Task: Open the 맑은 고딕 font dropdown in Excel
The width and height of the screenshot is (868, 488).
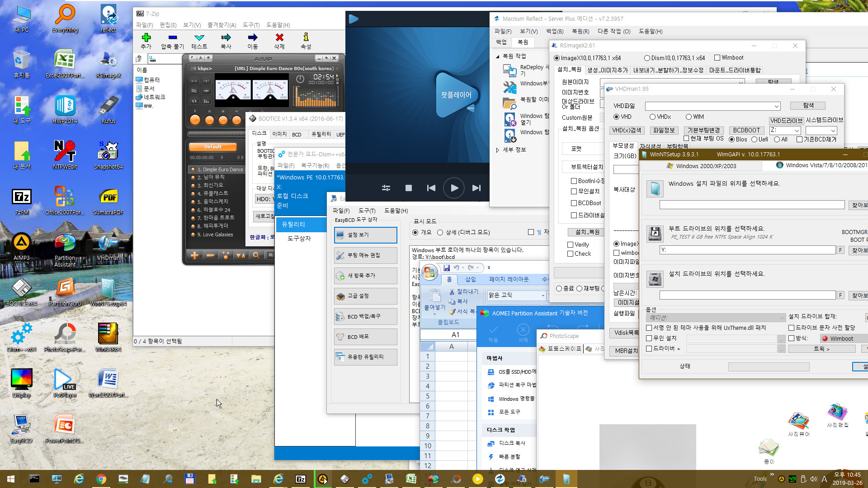Action: pyautogui.click(x=542, y=296)
